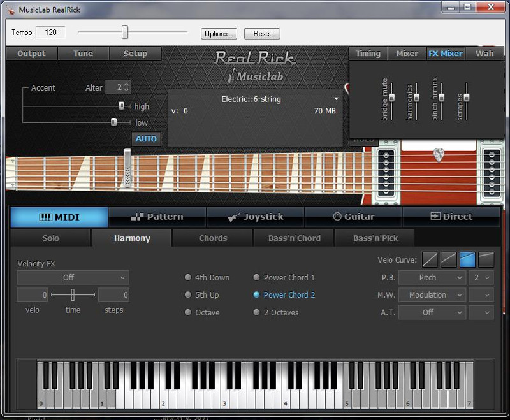Click the Reset button

262,34
